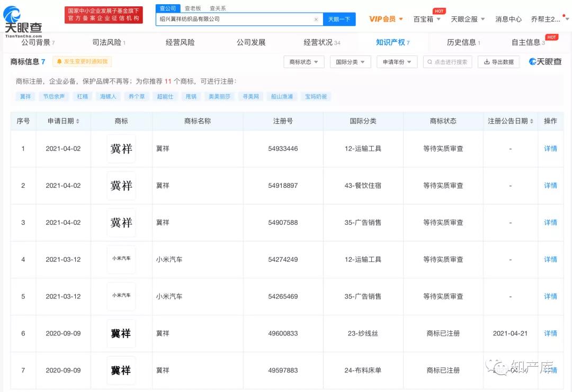Click the 小米汽车 trademark thumbnail in row 4
The height and width of the screenshot is (392, 572).
[x=121, y=260]
